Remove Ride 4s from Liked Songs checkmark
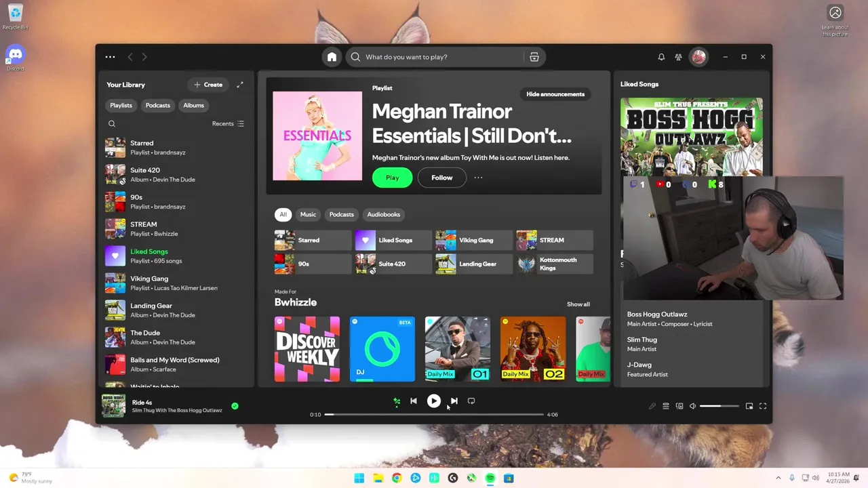 pos(235,406)
